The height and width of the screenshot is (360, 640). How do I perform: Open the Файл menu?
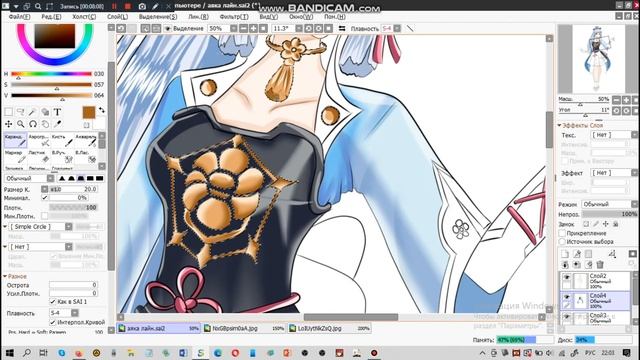coord(19,17)
